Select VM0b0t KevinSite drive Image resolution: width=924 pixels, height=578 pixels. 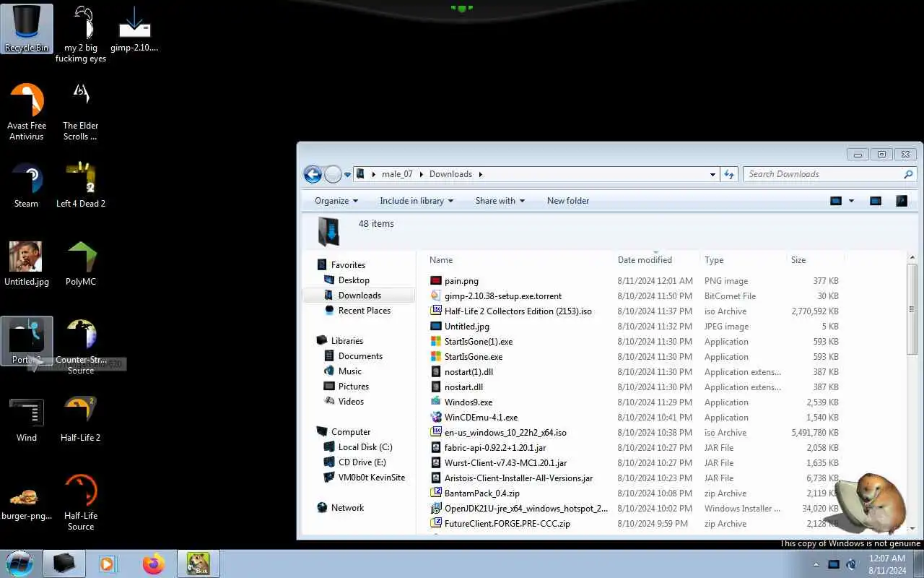(372, 478)
